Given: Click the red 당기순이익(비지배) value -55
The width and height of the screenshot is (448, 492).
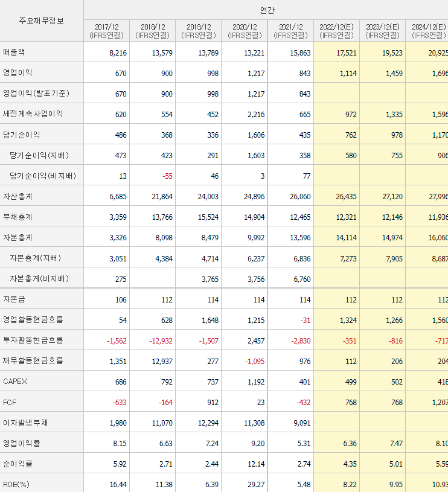Looking at the screenshot, I should click(x=167, y=176).
